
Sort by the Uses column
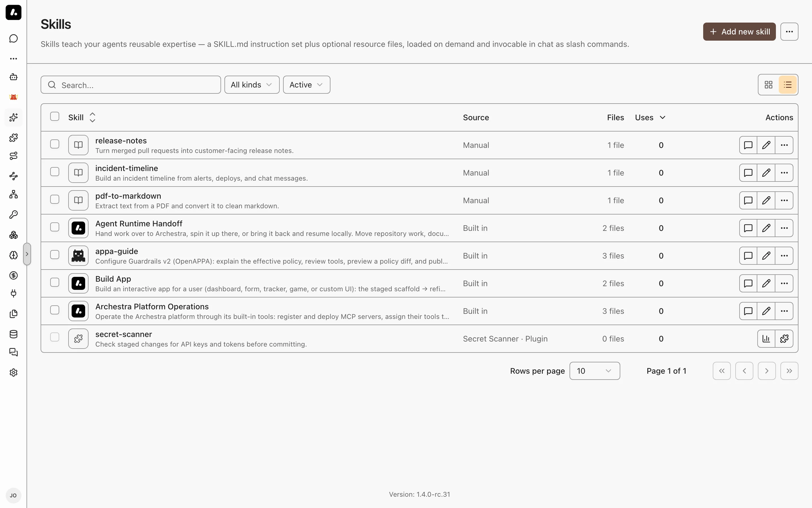click(x=650, y=118)
